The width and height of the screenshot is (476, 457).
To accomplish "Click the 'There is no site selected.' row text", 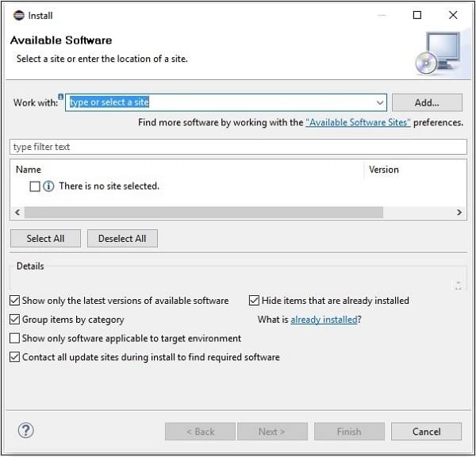I will [109, 186].
